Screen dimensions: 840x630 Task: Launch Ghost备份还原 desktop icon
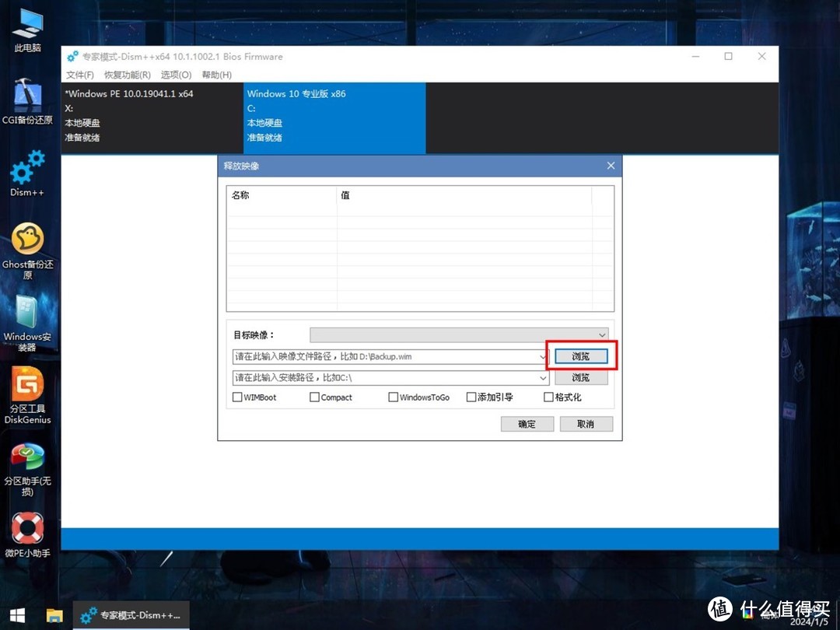tap(28, 250)
